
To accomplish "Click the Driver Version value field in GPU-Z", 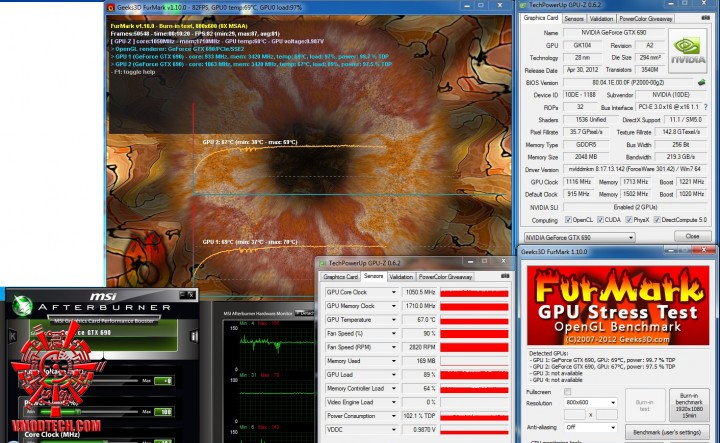I will point(635,169).
